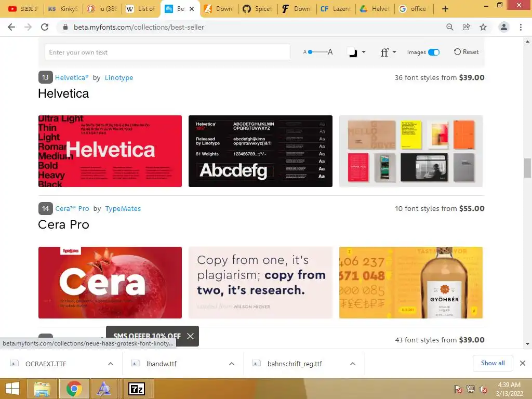Bookmark this page with the star
Image resolution: width=532 pixels, height=399 pixels.
(483, 27)
